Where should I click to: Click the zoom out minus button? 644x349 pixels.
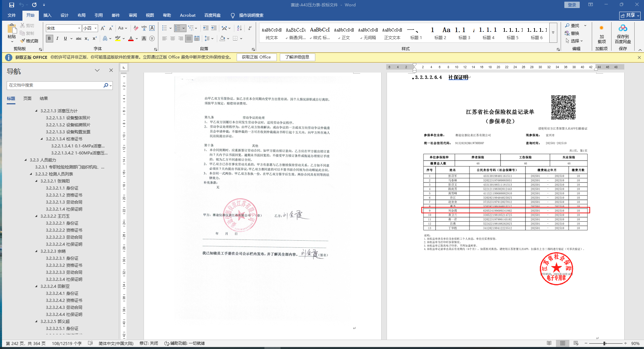[x=586, y=343]
